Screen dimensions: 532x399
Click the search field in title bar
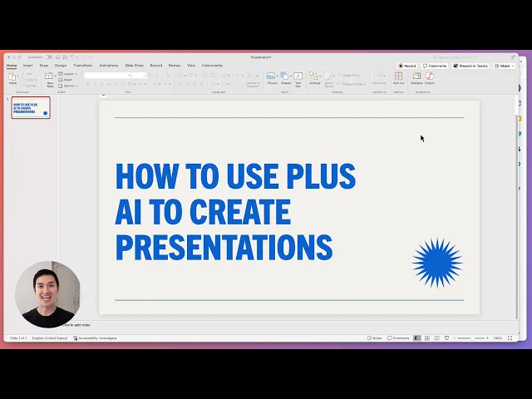(471, 57)
